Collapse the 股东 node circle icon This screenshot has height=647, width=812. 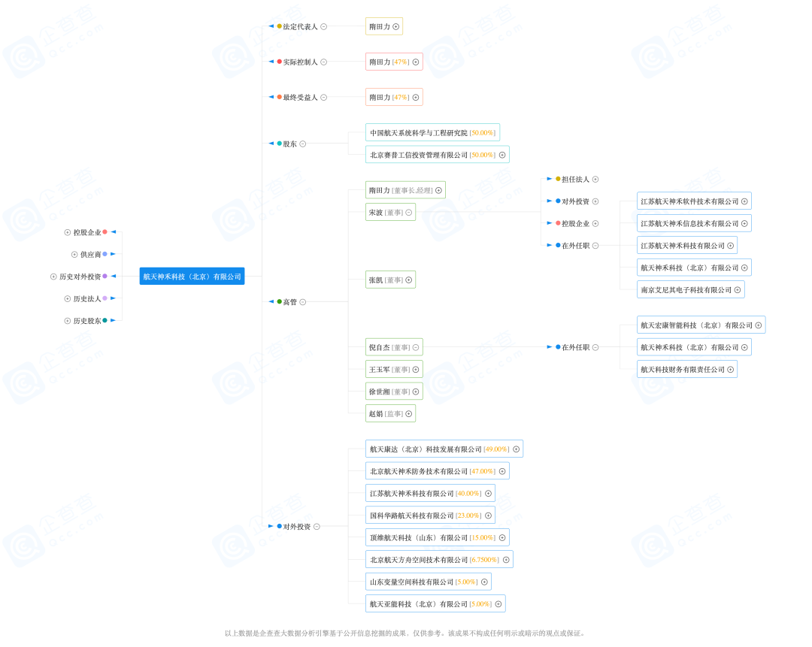coord(303,144)
